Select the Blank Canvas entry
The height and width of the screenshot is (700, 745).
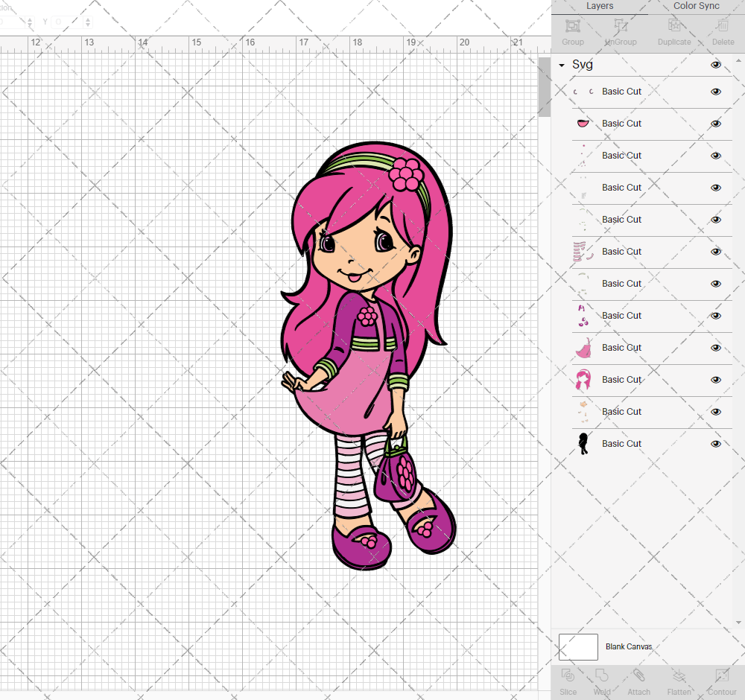pyautogui.click(x=629, y=646)
